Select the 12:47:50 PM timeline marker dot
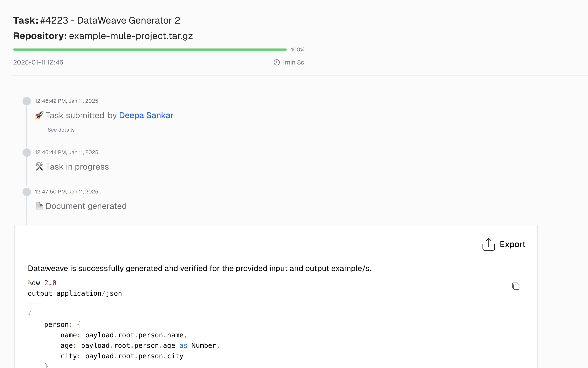Viewport: 588px width, 368px height. [27, 192]
